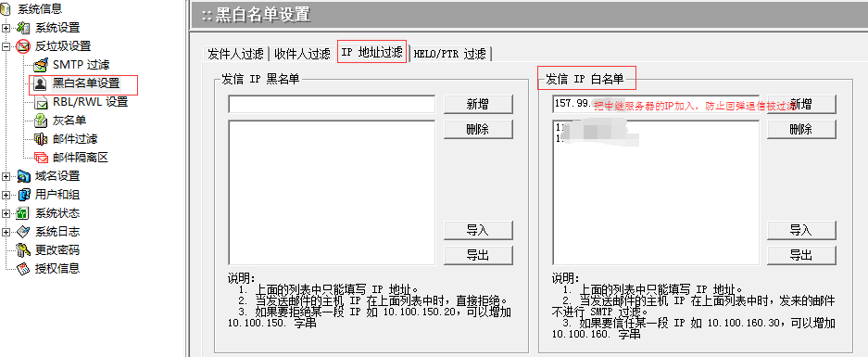Open 系统信息 in the tree
Image resolution: width=868 pixels, height=357 pixels.
tap(41, 9)
